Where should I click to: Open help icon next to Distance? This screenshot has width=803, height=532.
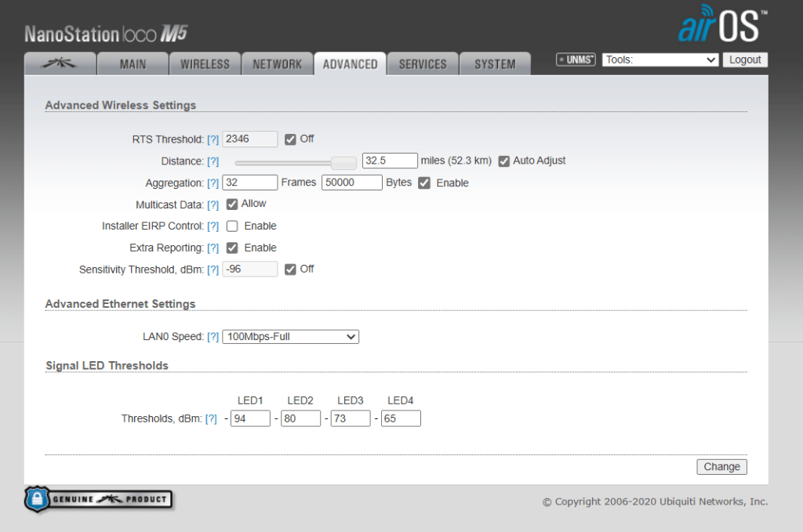[x=213, y=161]
